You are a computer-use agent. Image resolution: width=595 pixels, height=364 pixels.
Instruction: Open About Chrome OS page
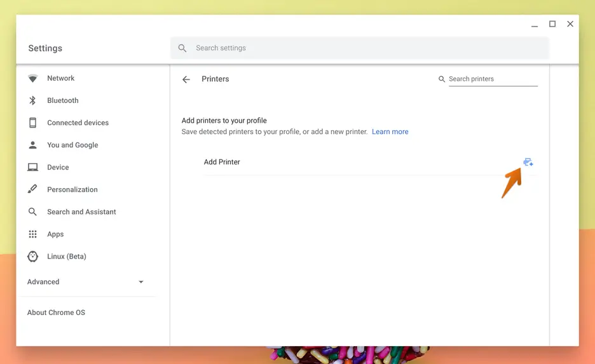[56, 313]
